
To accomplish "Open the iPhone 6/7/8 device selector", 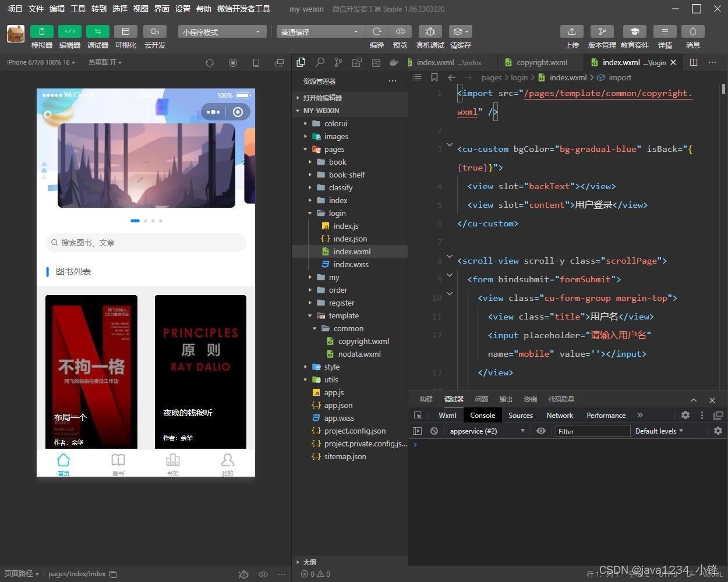I will (40, 62).
